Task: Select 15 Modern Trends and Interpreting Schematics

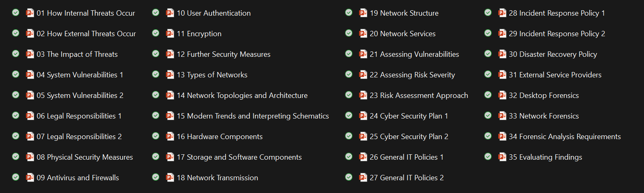Action: (253, 116)
